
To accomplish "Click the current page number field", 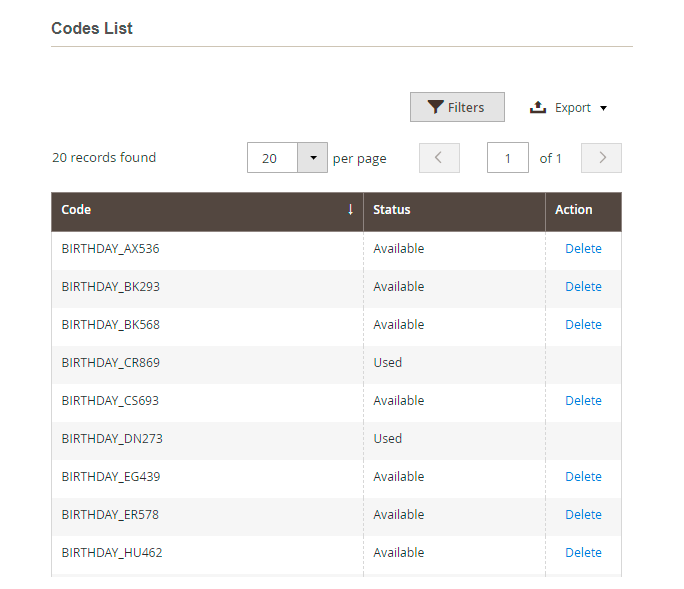I will coord(508,158).
